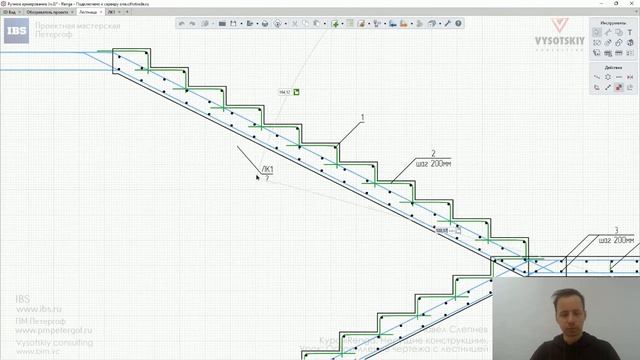This screenshot has width=640, height=360.
Task: Click the callout number 2 above шаг 200мм
Action: [x=433, y=153]
